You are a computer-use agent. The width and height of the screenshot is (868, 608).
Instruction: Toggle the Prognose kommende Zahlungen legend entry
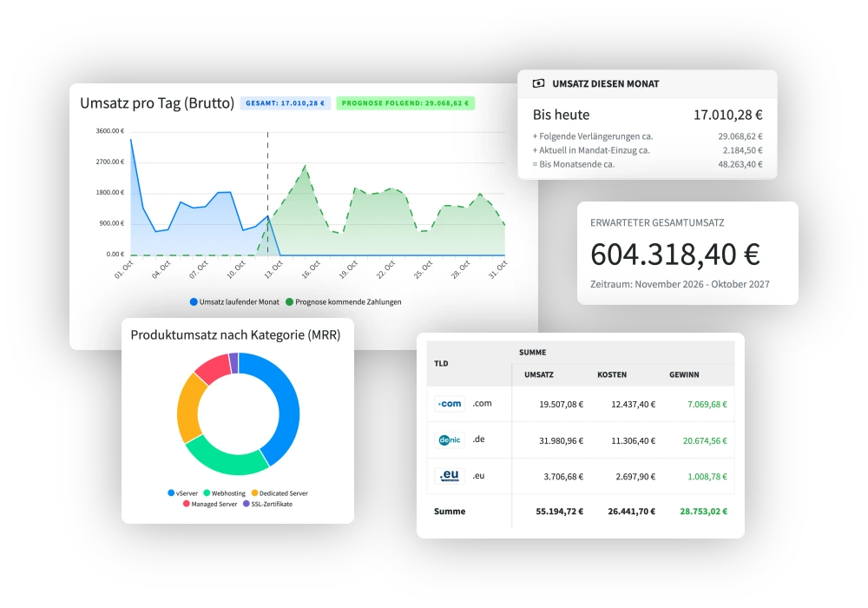pyautogui.click(x=344, y=301)
